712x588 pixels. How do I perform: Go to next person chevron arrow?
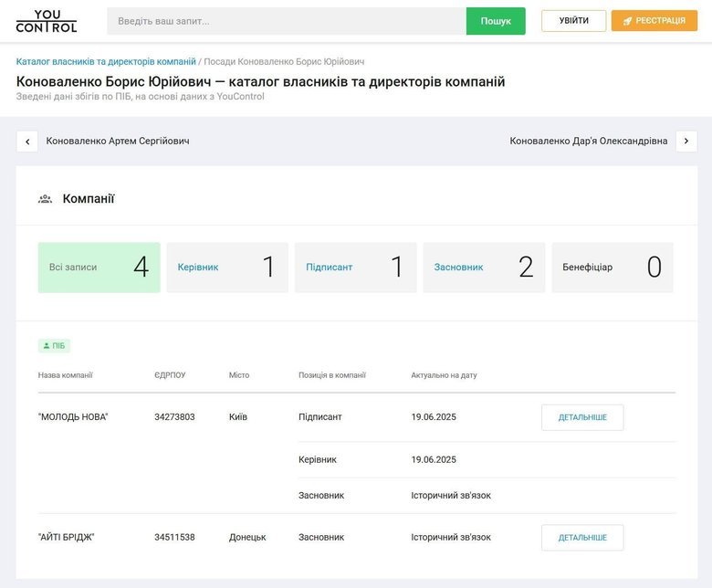[686, 142]
